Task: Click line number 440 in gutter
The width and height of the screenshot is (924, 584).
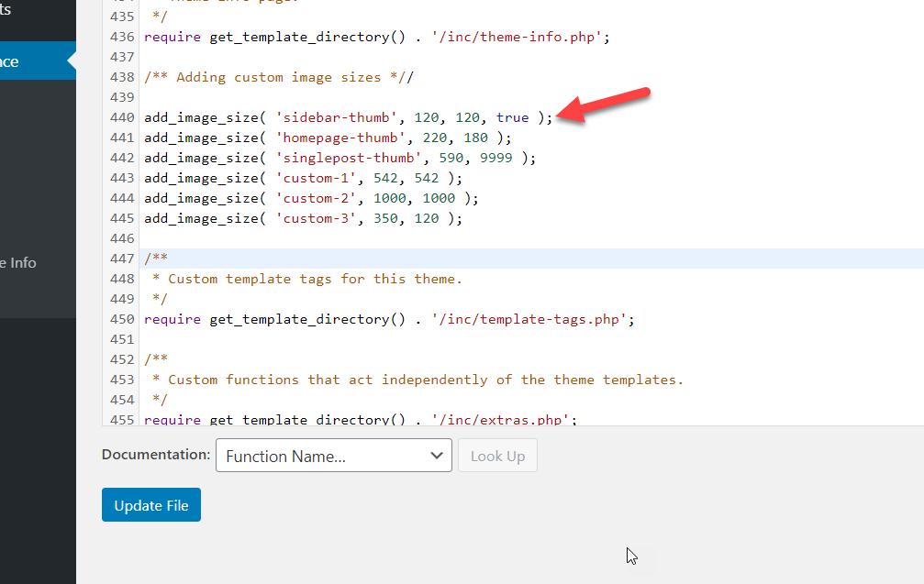Action: click(x=122, y=117)
